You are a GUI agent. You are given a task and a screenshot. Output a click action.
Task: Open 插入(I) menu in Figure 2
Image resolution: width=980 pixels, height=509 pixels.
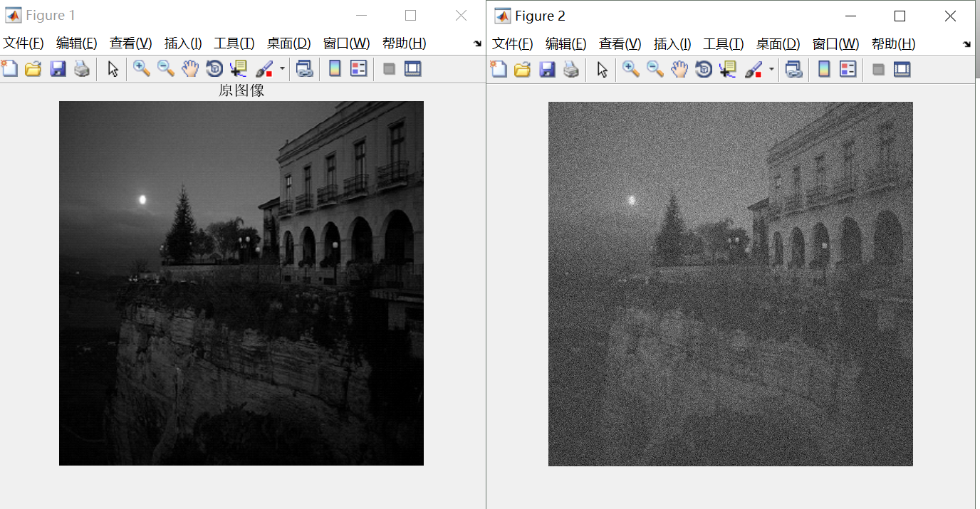672,44
